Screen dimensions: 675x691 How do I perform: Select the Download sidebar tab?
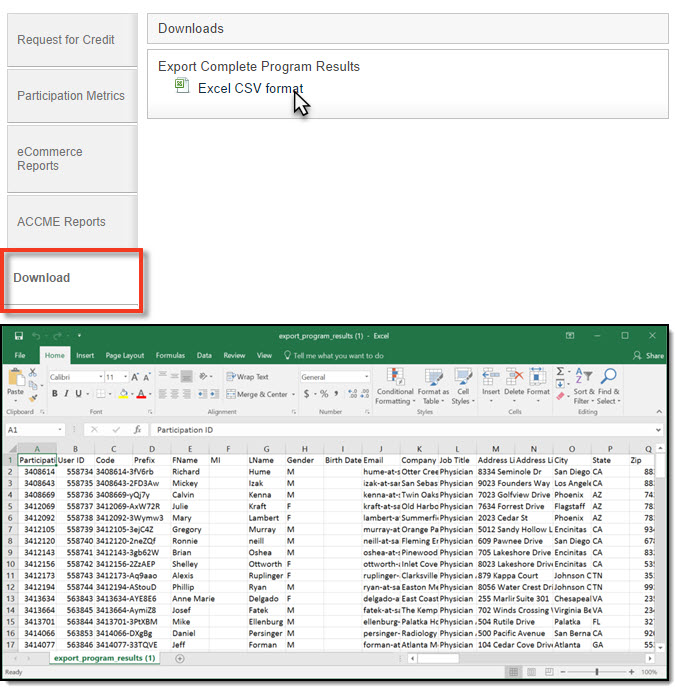click(x=72, y=279)
